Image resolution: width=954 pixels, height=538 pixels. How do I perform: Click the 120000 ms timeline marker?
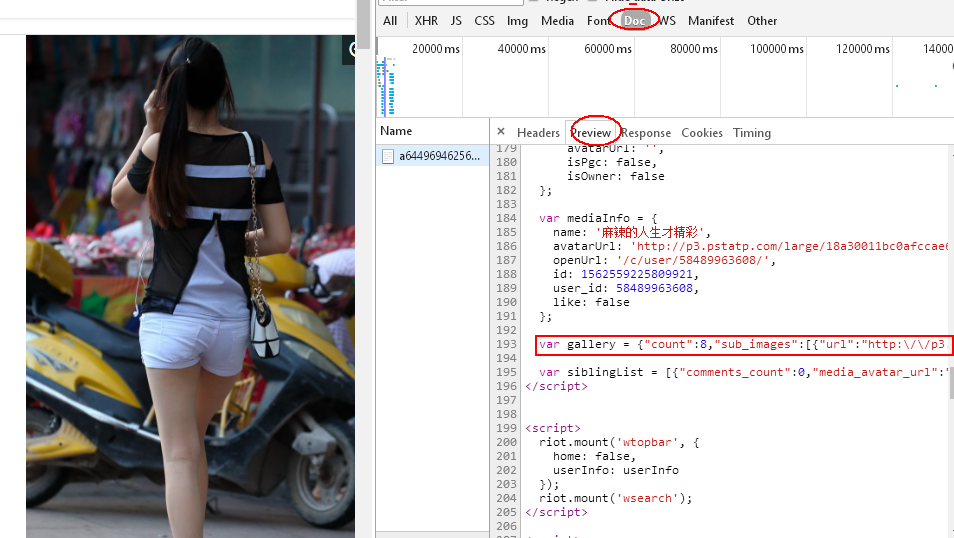pyautogui.click(x=863, y=49)
